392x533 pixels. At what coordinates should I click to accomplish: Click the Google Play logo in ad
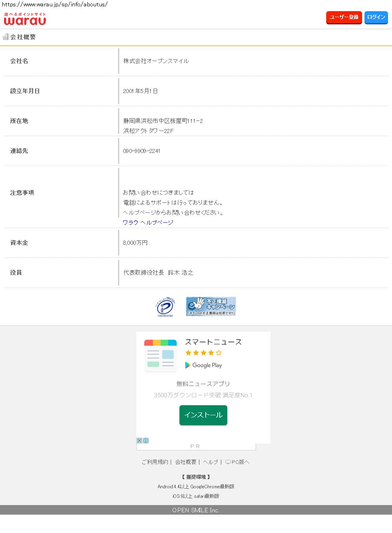[203, 365]
